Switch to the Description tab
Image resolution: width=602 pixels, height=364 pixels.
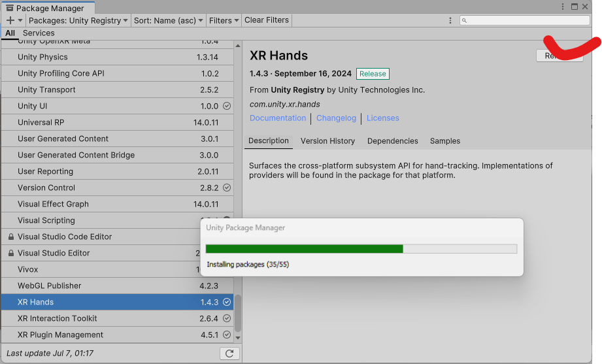(269, 141)
